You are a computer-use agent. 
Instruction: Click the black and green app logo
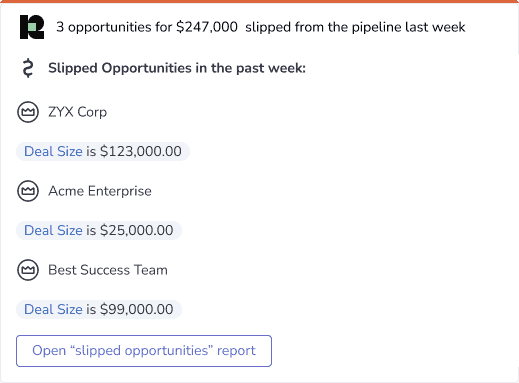(32, 27)
